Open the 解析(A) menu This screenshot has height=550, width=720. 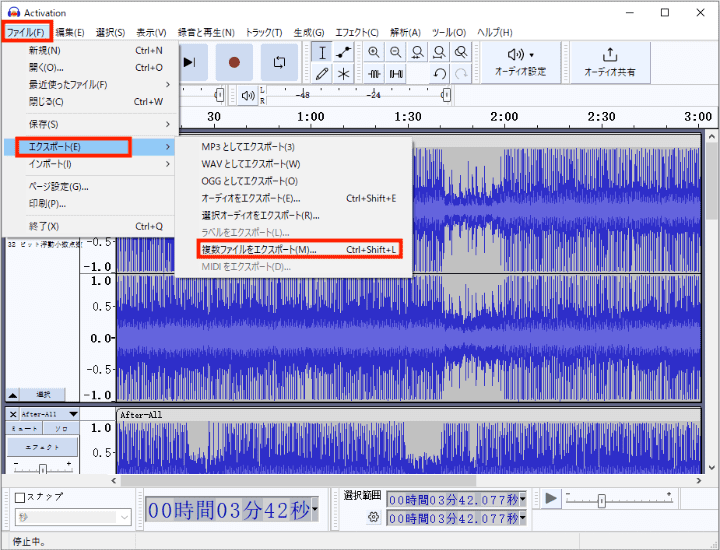405,33
